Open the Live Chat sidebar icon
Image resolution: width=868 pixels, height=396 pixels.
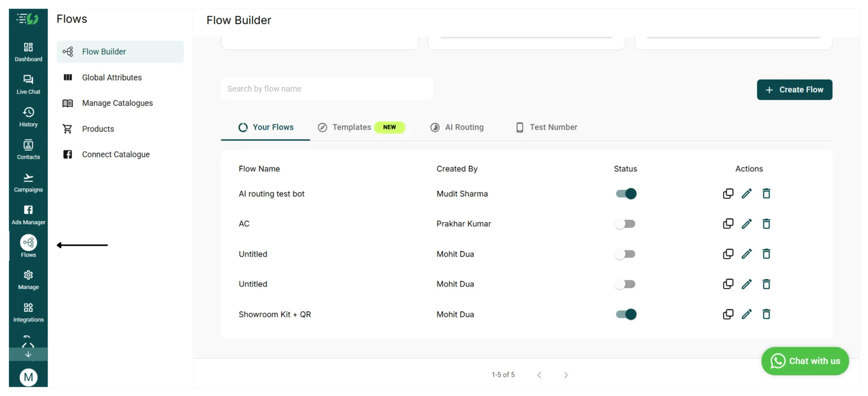(x=28, y=84)
